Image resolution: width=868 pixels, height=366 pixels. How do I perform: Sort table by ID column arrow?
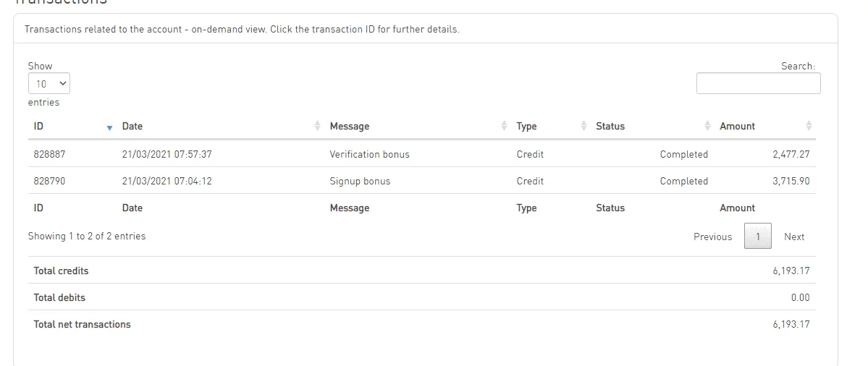pyautogui.click(x=109, y=128)
